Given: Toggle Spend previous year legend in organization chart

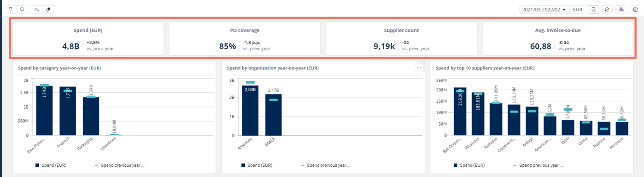Looking at the screenshot, I should 327,165.
